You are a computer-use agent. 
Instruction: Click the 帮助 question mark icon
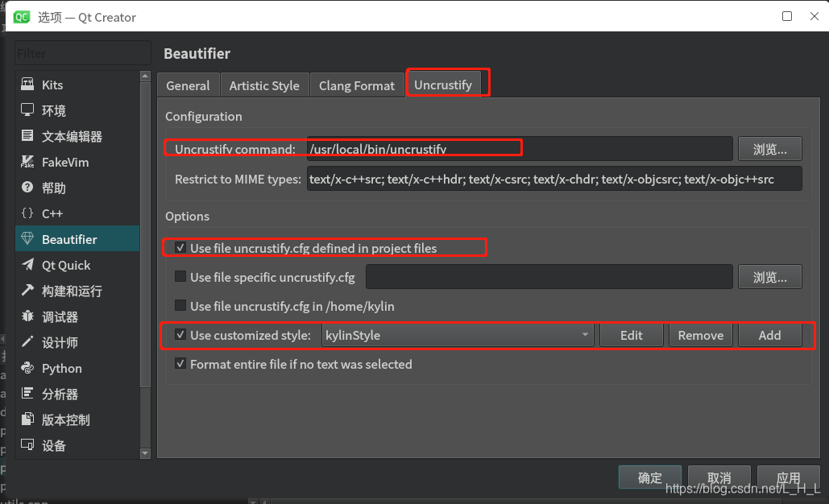tap(27, 187)
